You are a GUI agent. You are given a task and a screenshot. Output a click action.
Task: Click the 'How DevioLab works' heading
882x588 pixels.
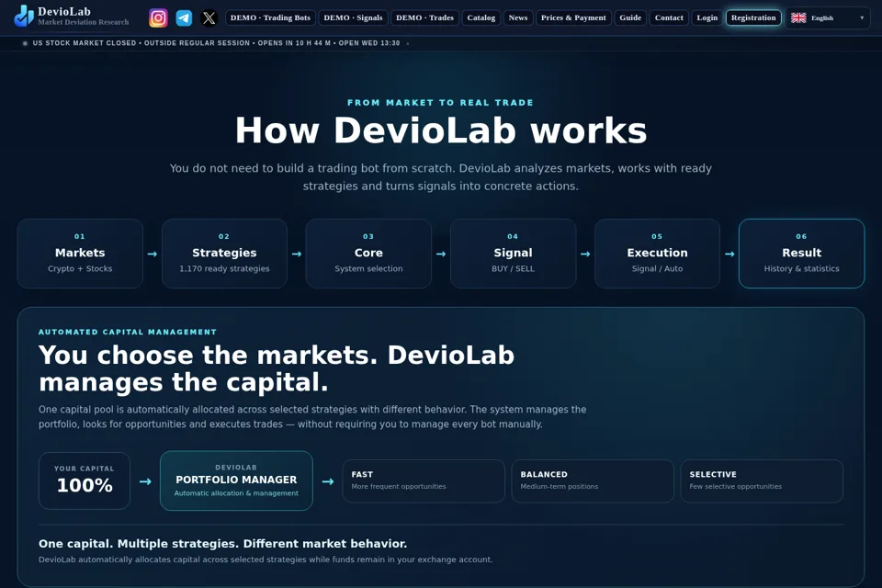[441, 130]
